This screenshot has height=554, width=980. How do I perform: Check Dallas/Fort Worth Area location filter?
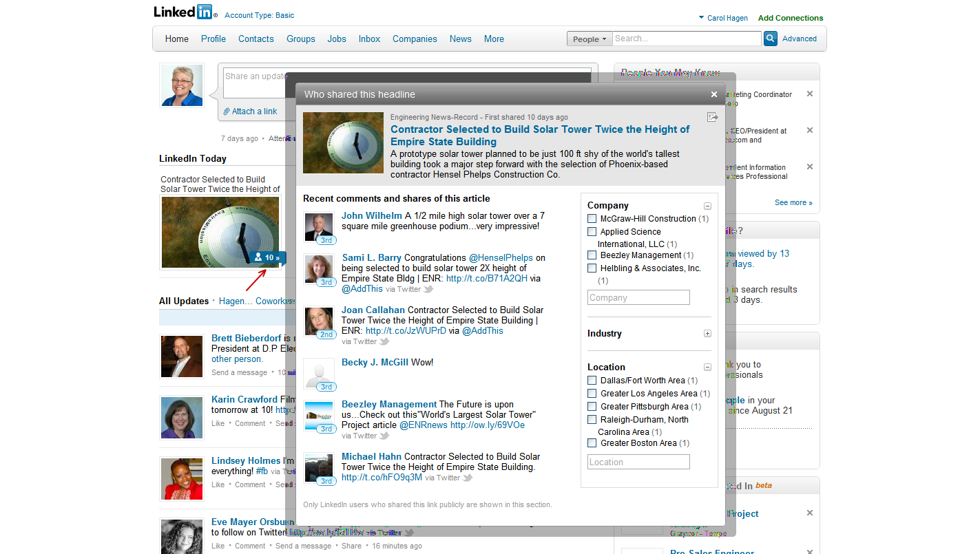[592, 381]
